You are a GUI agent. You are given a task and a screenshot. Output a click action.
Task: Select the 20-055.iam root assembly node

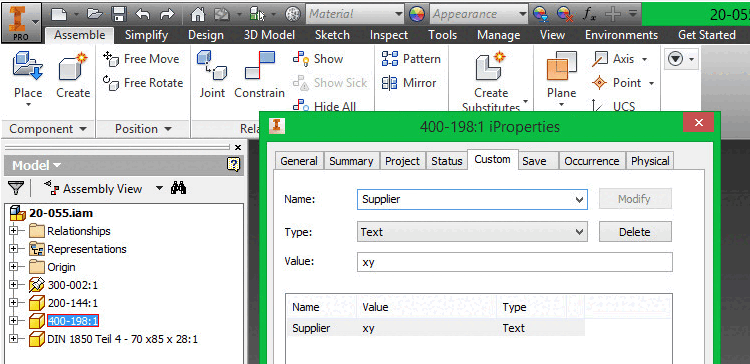61,213
